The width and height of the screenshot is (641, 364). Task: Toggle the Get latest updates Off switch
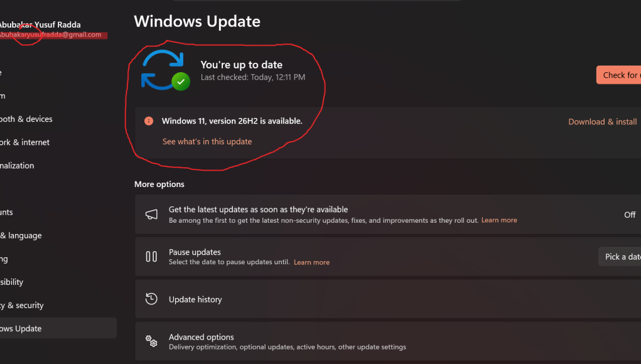(x=630, y=215)
